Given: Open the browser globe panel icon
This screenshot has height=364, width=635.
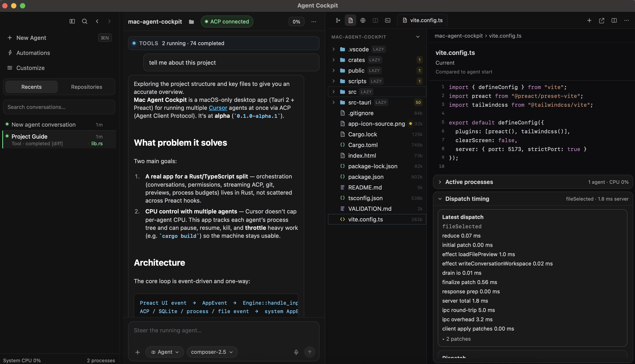Looking at the screenshot, I should click(363, 20).
